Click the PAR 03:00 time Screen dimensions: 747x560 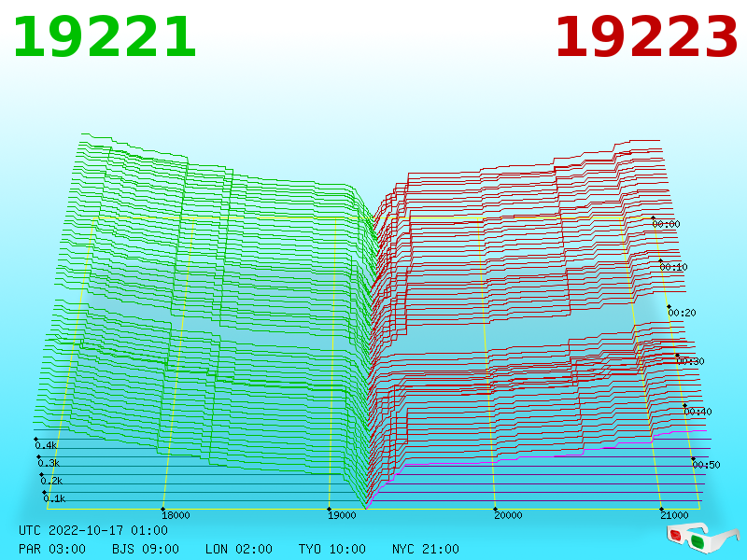52,549
